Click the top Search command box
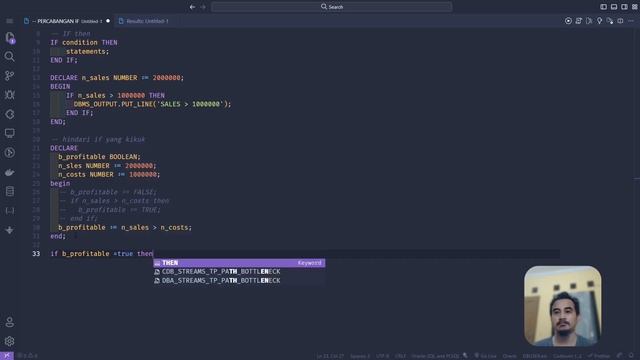The image size is (640, 360). coord(332,7)
